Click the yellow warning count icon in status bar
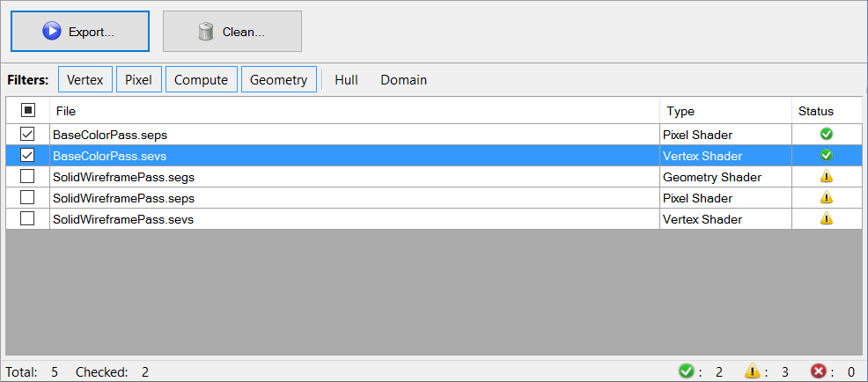 click(753, 371)
